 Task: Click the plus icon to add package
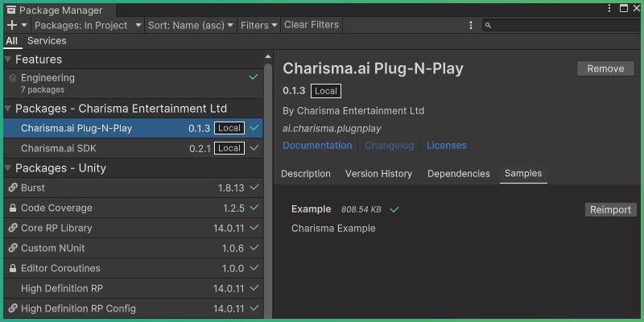(12, 25)
